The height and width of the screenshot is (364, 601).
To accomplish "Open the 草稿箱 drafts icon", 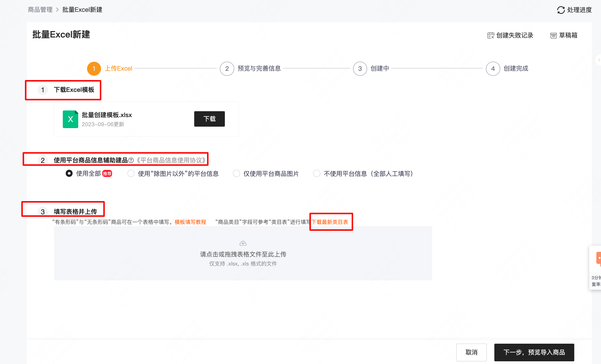I will click(553, 36).
